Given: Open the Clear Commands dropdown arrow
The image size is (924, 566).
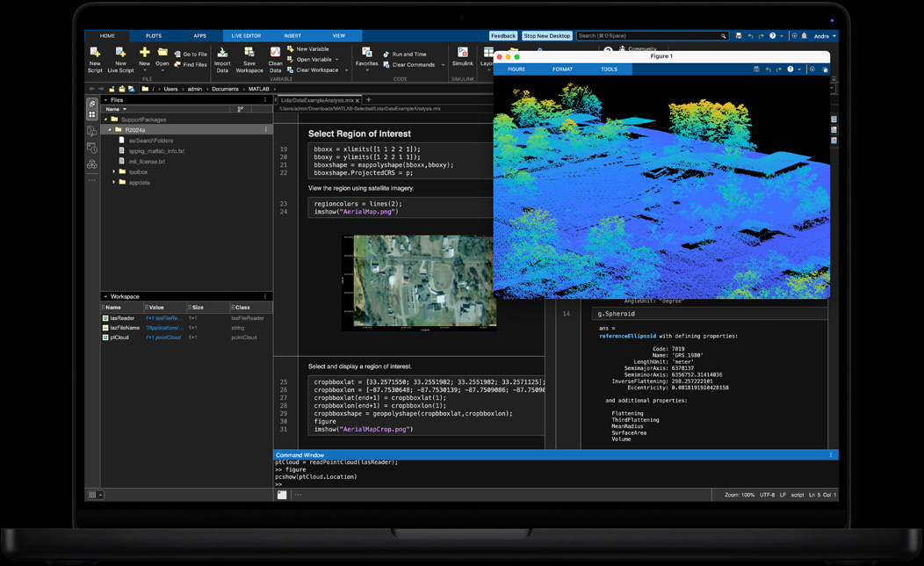Looking at the screenshot, I should point(442,64).
